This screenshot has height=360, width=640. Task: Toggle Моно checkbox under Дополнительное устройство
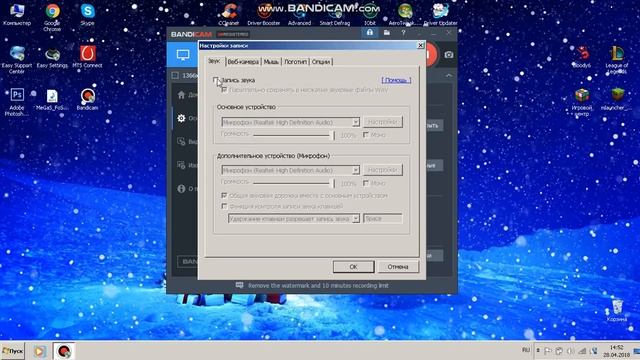(x=366, y=183)
